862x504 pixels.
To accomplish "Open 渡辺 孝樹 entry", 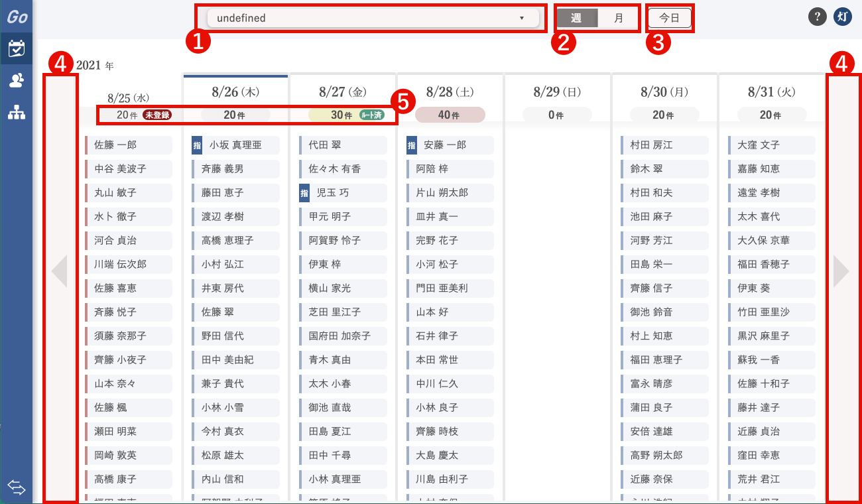I will point(236,217).
